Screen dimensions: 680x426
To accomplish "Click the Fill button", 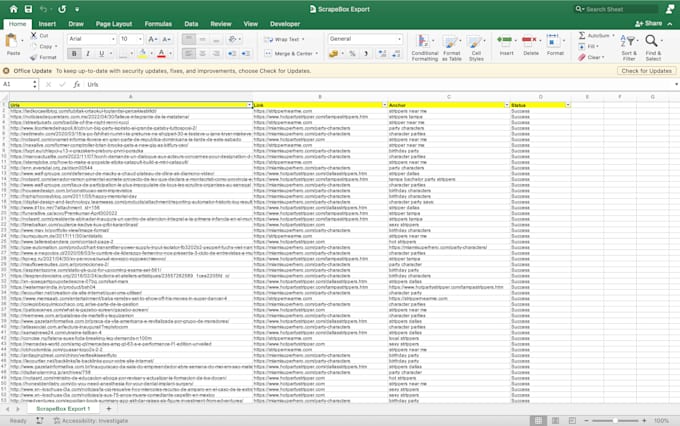I will pos(589,46).
